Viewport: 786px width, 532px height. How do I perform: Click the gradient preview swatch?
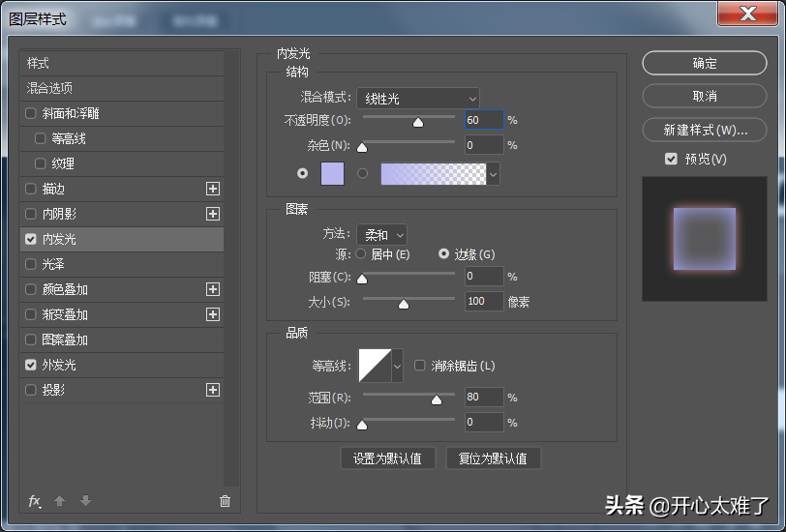click(x=434, y=174)
